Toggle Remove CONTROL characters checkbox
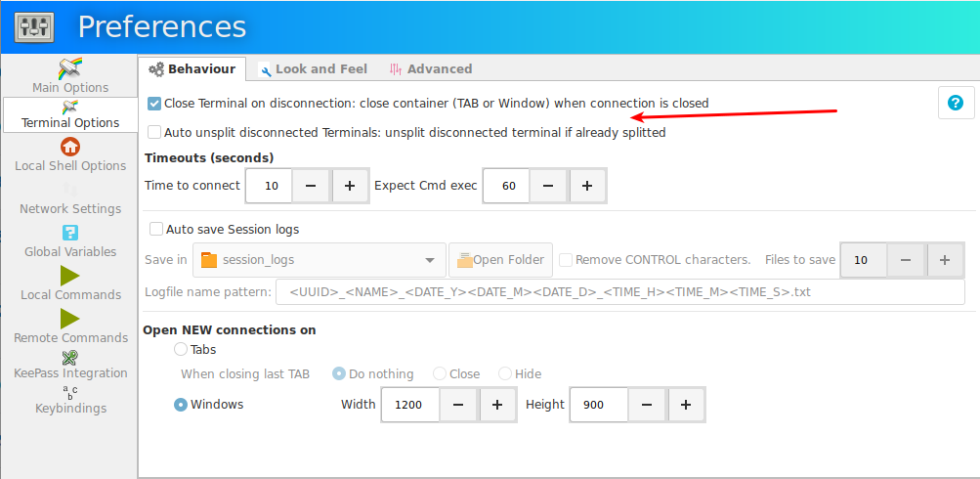Viewport: 980px width, 479px height. point(566,260)
